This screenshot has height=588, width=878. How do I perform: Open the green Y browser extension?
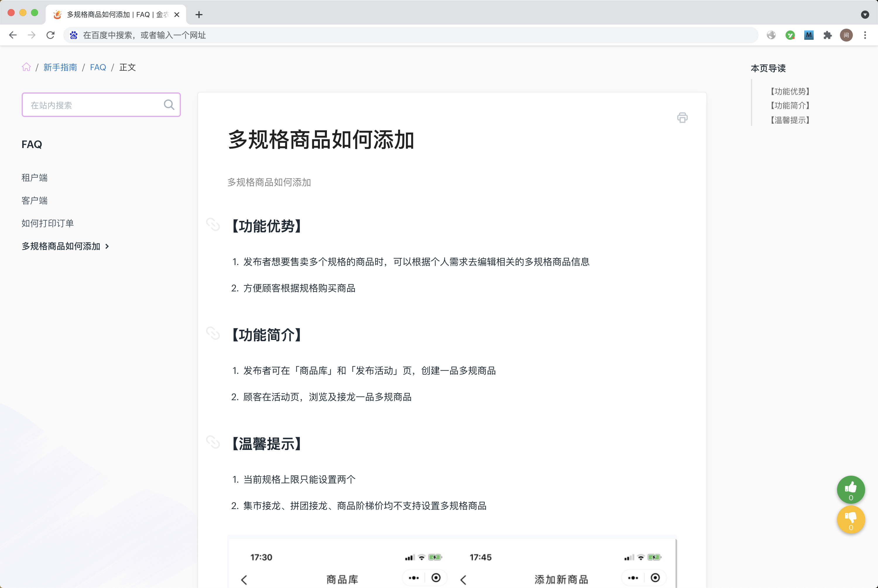tap(790, 35)
